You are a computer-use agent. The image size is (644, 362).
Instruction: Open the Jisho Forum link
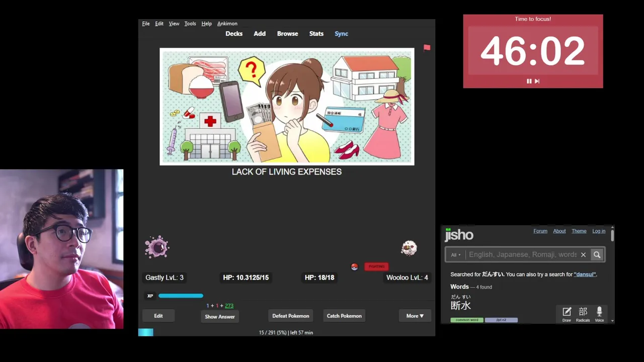540,231
